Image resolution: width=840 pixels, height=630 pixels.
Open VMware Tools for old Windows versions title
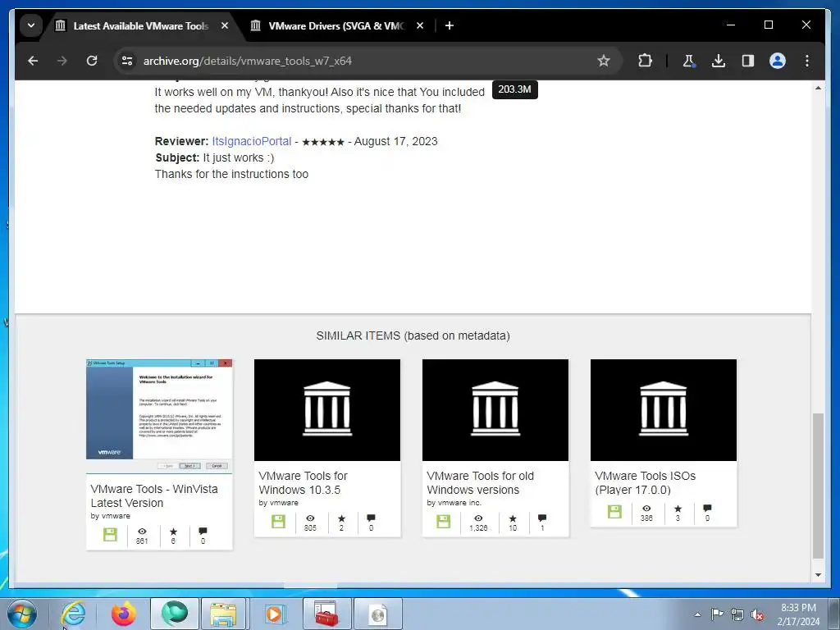click(481, 482)
